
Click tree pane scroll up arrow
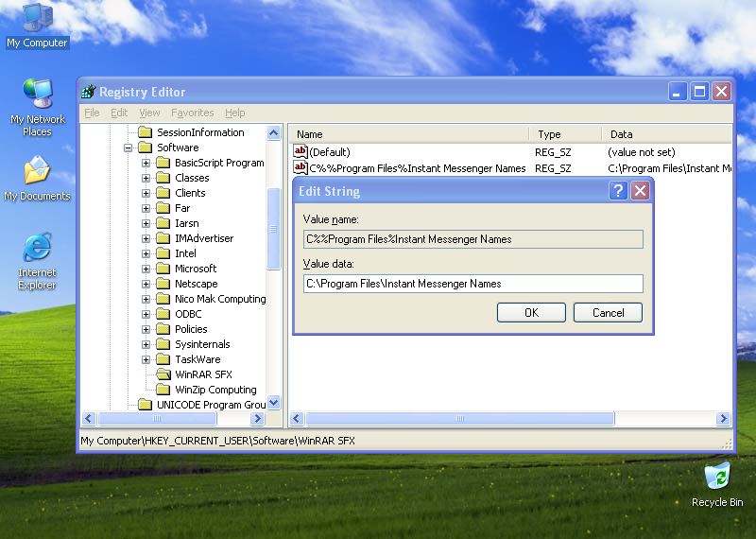pyautogui.click(x=273, y=132)
